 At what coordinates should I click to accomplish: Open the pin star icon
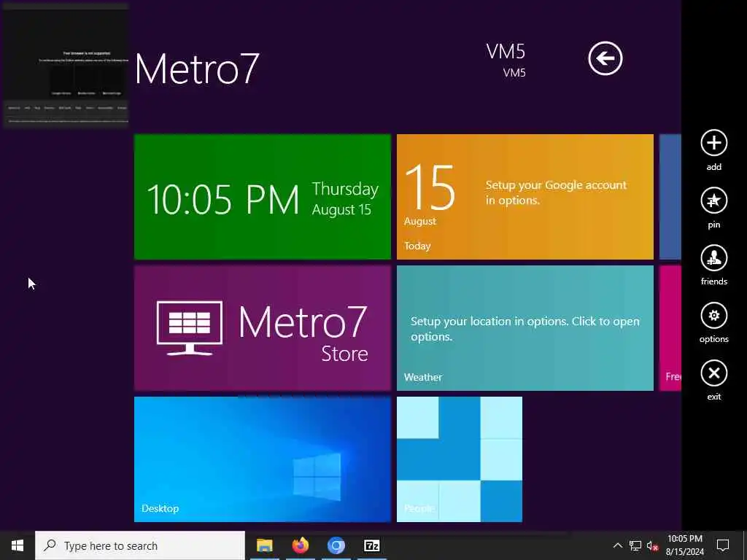(x=713, y=201)
